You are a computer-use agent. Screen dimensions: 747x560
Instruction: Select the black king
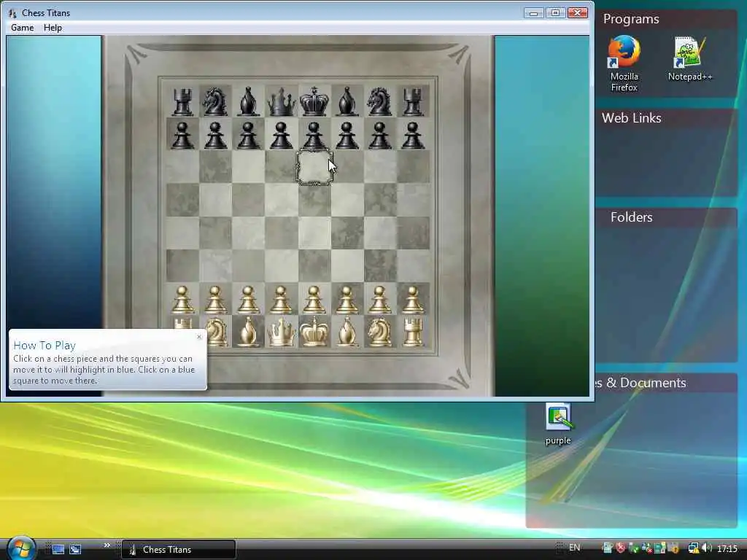click(x=314, y=101)
